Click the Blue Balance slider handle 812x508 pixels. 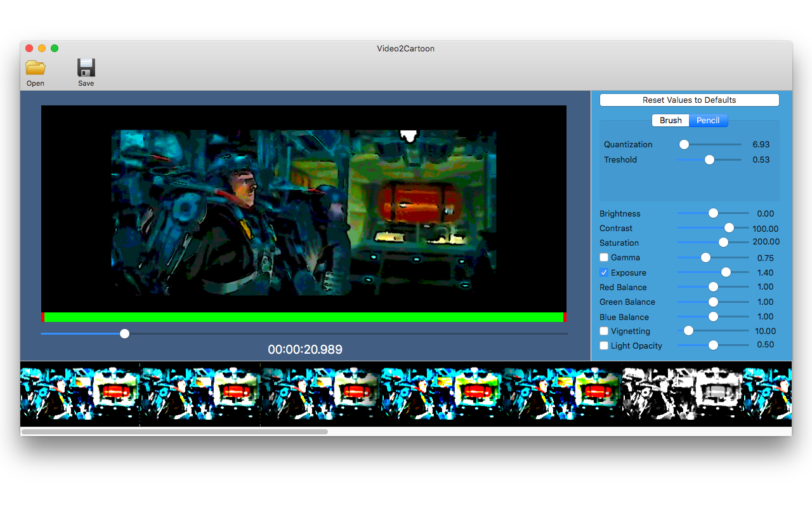[713, 316]
